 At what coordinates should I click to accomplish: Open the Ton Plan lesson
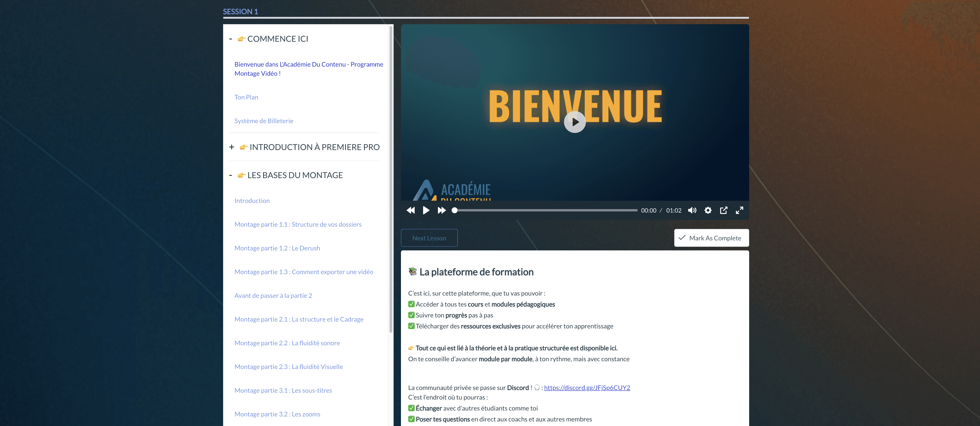pos(246,97)
